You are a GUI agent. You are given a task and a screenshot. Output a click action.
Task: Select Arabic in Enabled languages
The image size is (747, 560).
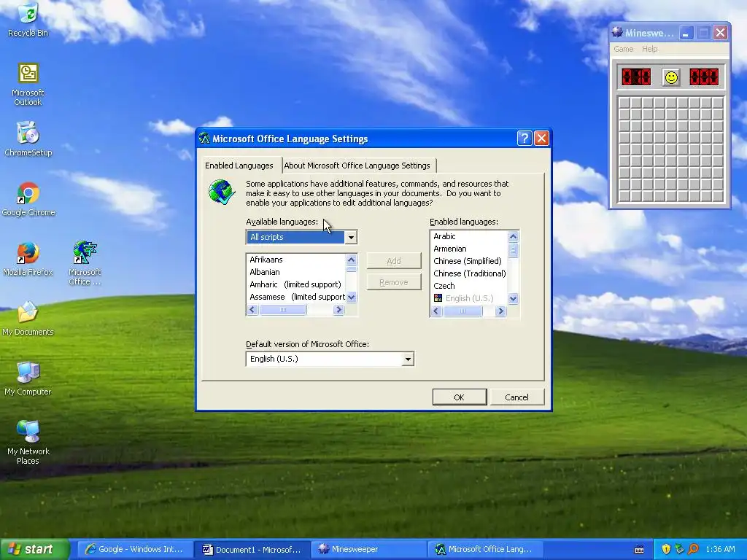click(x=469, y=236)
